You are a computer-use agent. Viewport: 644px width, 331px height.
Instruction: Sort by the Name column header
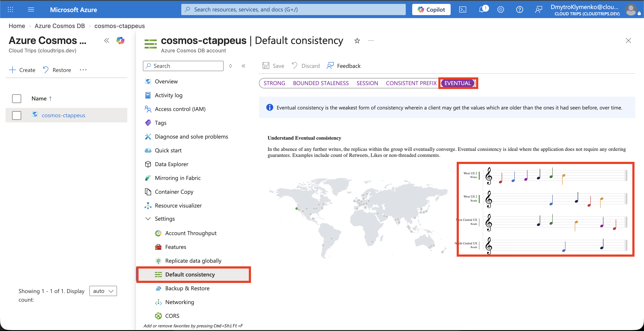41,98
